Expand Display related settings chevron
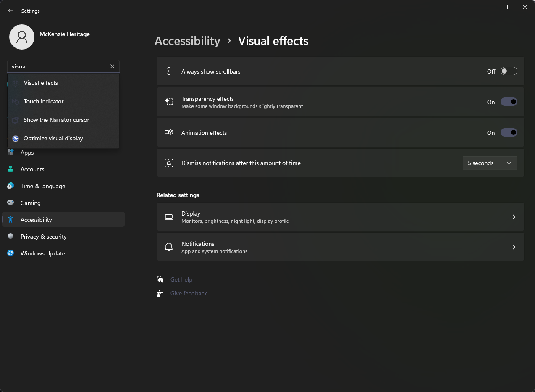 [514, 217]
